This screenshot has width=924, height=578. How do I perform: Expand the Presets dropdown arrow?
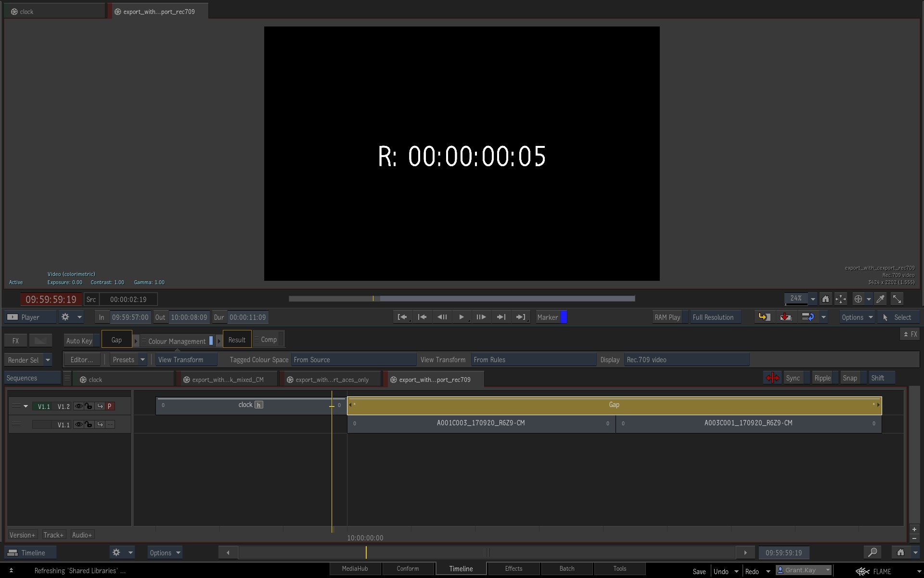tap(142, 360)
